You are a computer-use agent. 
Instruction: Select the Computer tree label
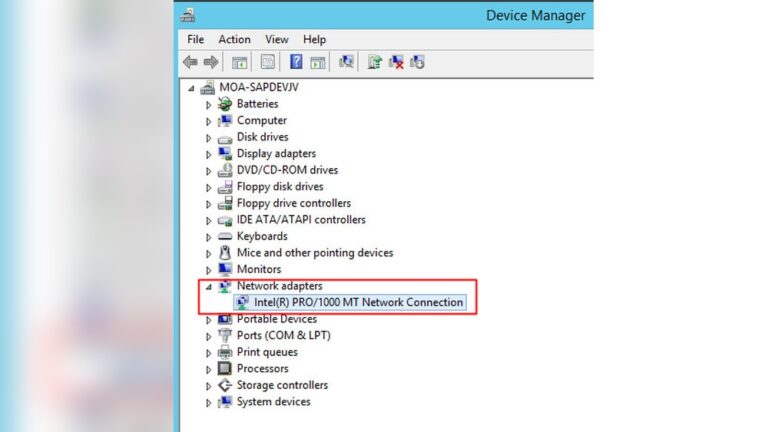click(x=262, y=120)
